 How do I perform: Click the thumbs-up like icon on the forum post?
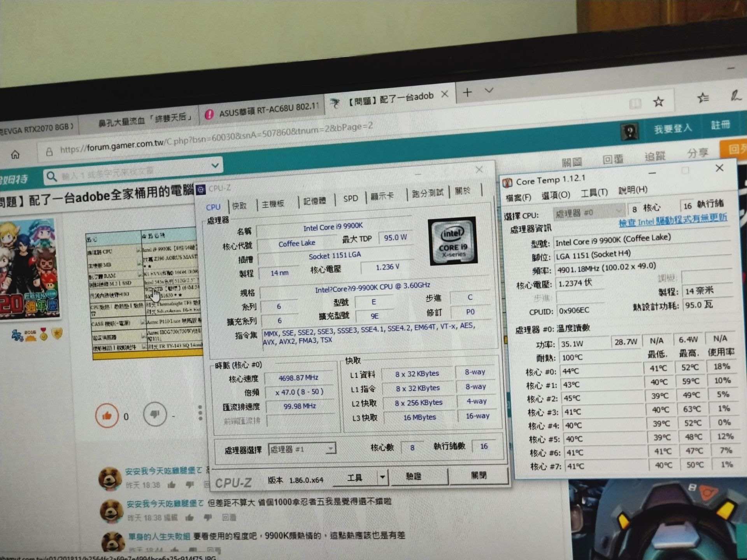coord(107,415)
